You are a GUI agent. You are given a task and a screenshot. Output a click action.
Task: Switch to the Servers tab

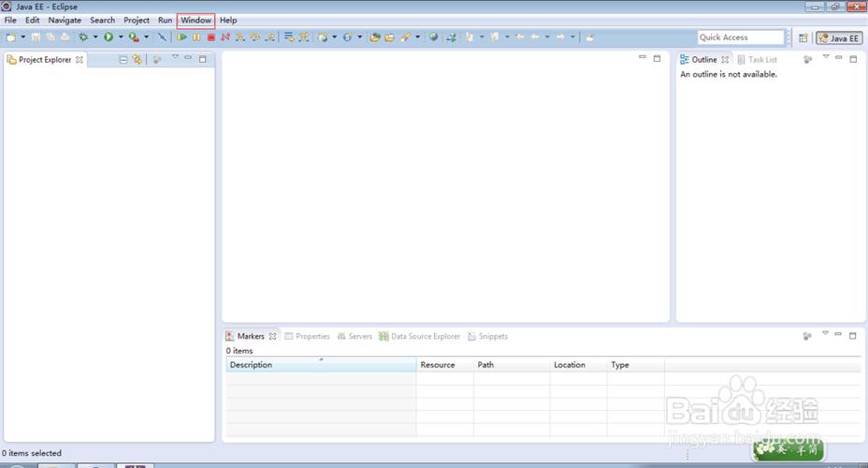[x=354, y=336]
